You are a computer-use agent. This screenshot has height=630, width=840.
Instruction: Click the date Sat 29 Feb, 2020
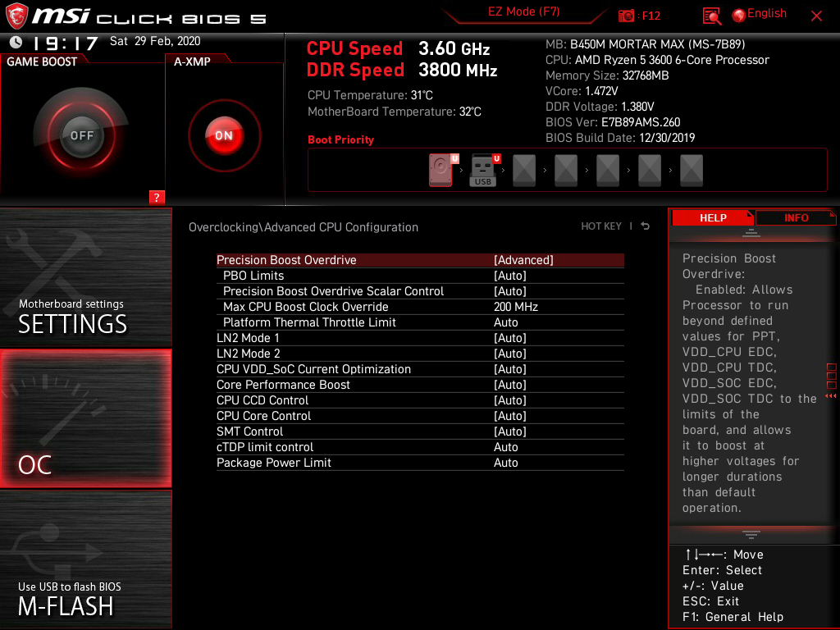tap(155, 41)
